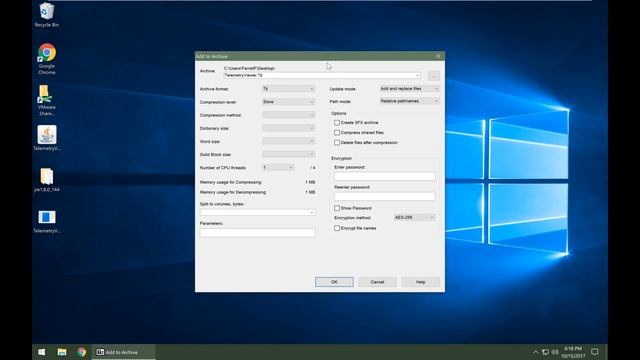Open the Update mode dropdown
Image resolution: width=640 pixels, height=360 pixels.
pos(409,89)
